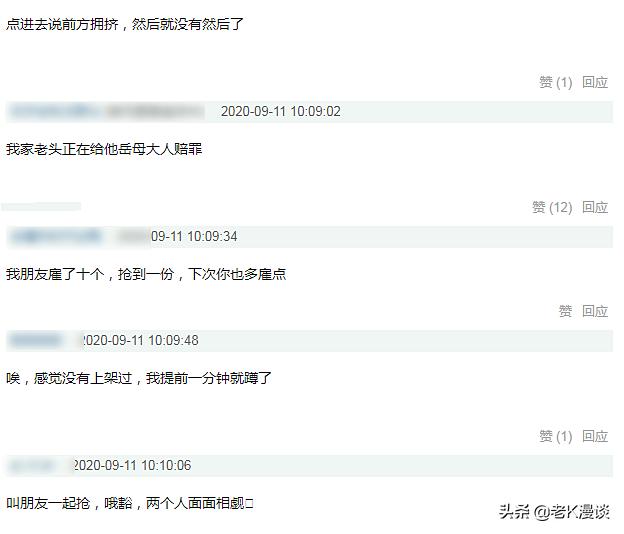The height and width of the screenshot is (534, 624).
Task: Click 赞 (1) under the 10:09:48 comment
Action: 556,437
